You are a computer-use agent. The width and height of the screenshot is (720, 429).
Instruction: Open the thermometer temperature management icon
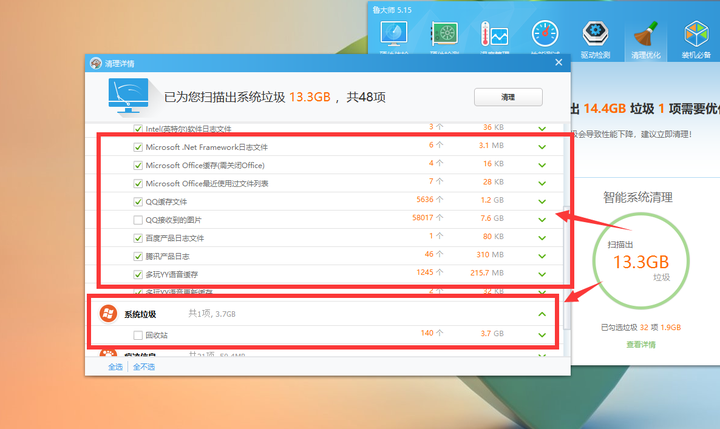(x=494, y=34)
